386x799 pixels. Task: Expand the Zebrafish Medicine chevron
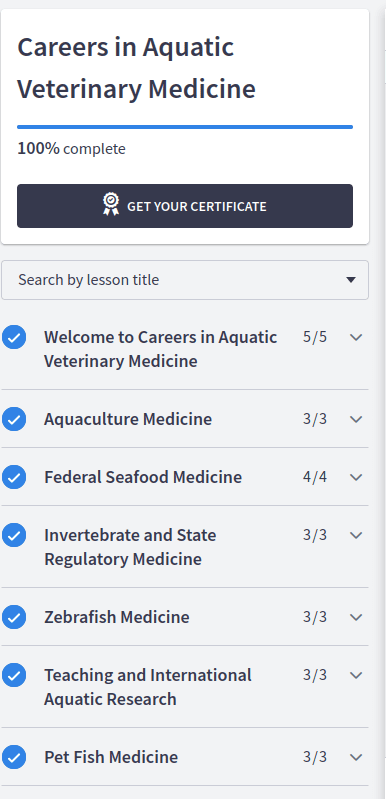click(x=356, y=617)
